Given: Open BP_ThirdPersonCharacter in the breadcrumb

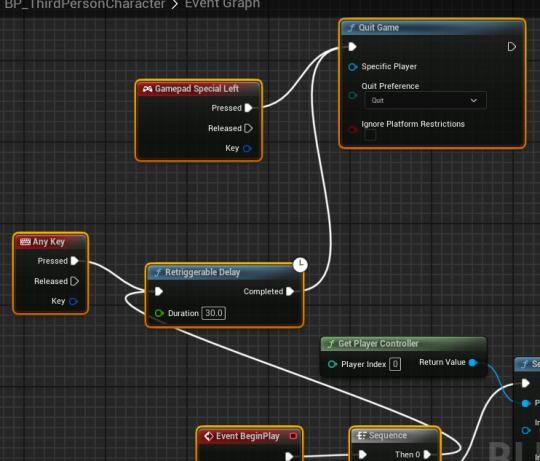Looking at the screenshot, I should [85, 4].
